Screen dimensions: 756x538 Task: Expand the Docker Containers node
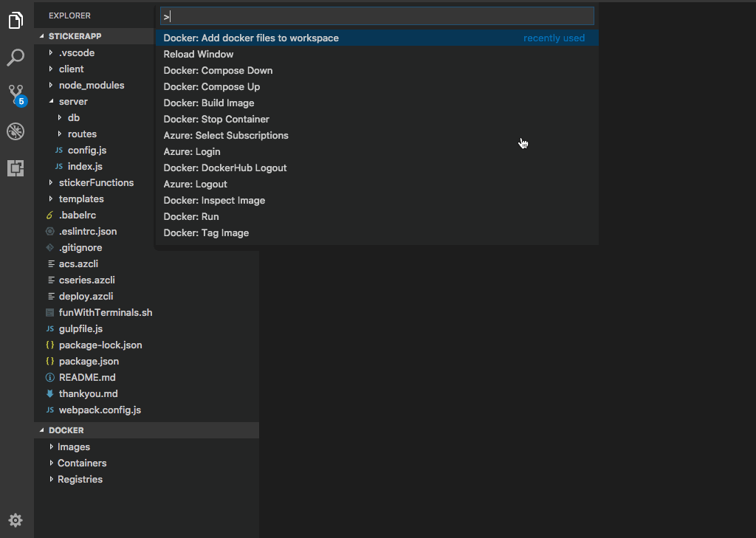point(51,463)
